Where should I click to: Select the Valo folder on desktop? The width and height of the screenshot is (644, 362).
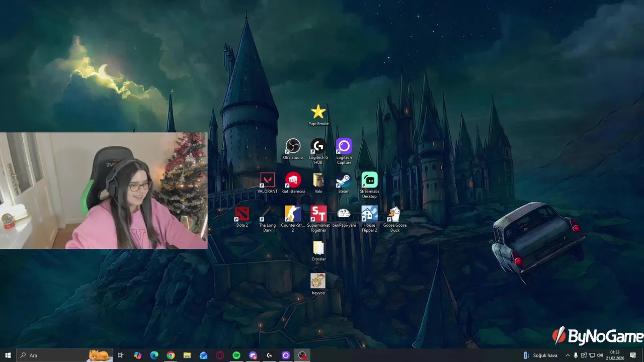pos(318,183)
